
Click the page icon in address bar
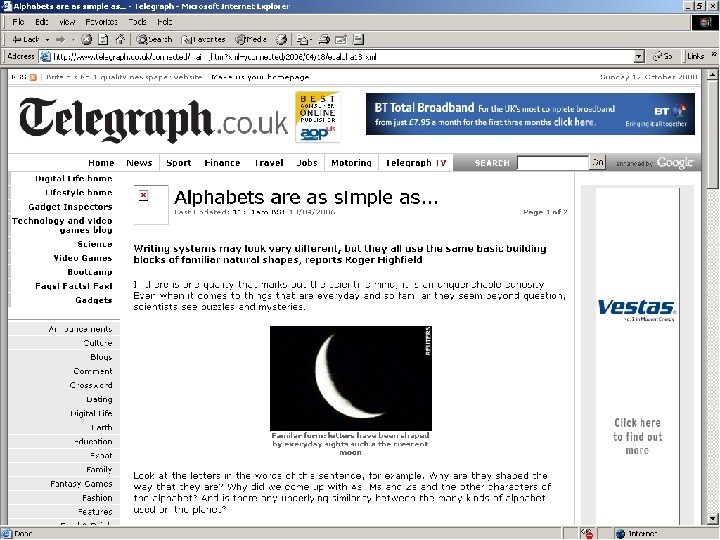pos(45,56)
